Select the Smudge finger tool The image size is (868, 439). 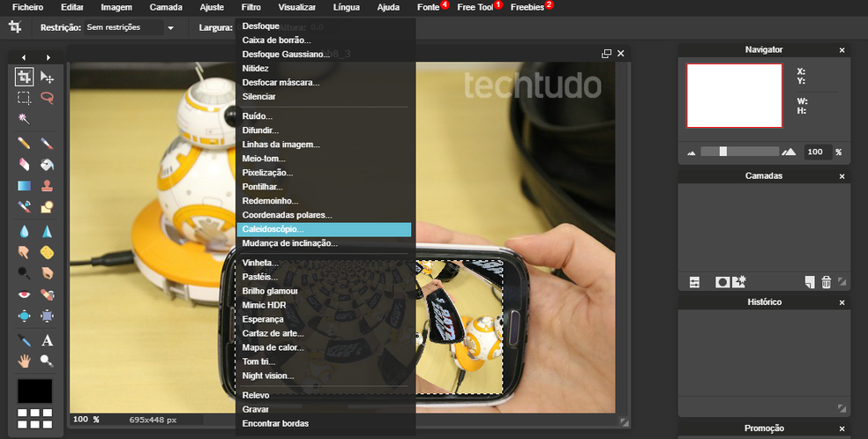(x=24, y=252)
